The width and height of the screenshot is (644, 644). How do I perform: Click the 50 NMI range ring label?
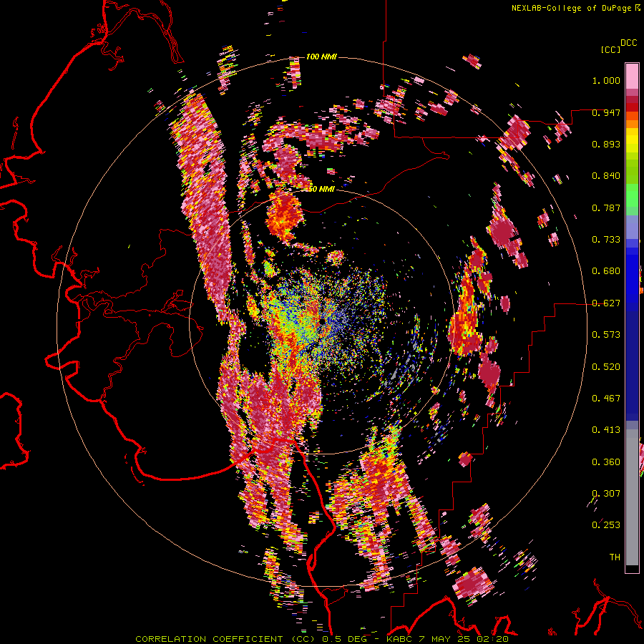coord(321,189)
